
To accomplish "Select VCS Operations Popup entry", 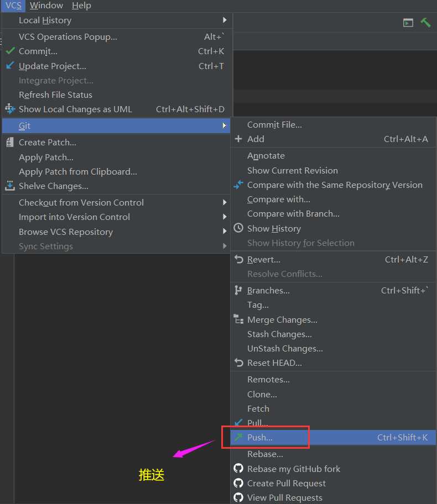I will pos(117,36).
